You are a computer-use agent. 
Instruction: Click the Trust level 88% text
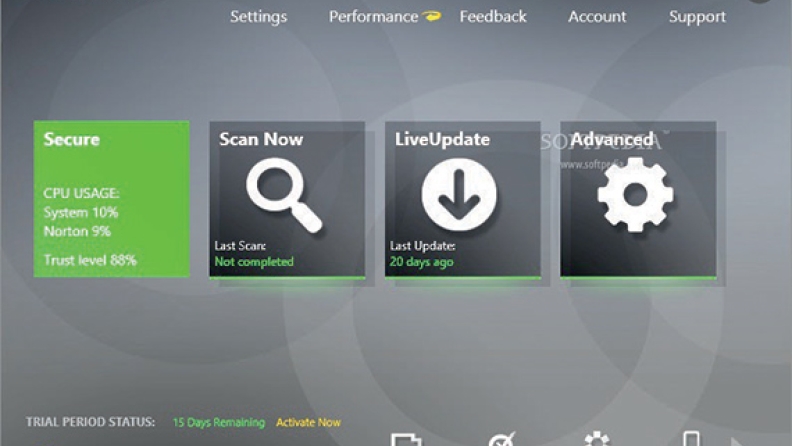pos(90,261)
